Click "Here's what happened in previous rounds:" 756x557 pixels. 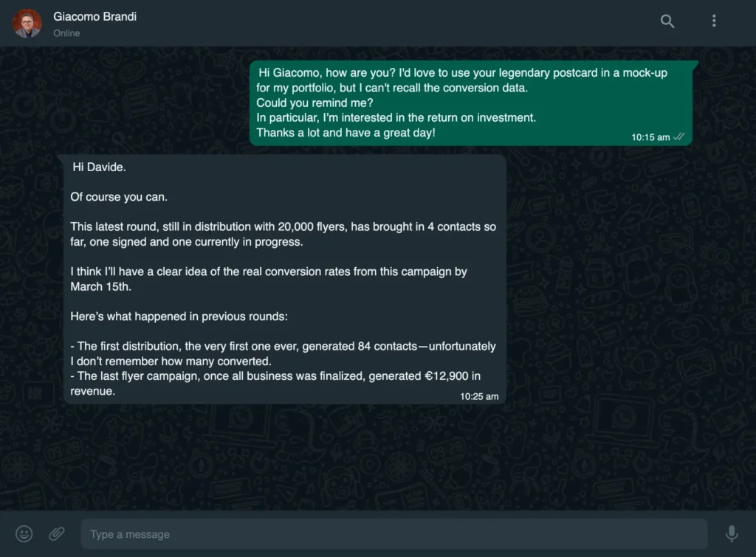179,316
